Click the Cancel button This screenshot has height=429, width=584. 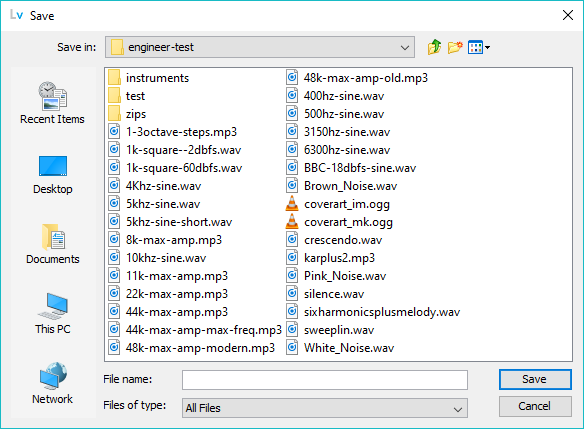tap(535, 406)
